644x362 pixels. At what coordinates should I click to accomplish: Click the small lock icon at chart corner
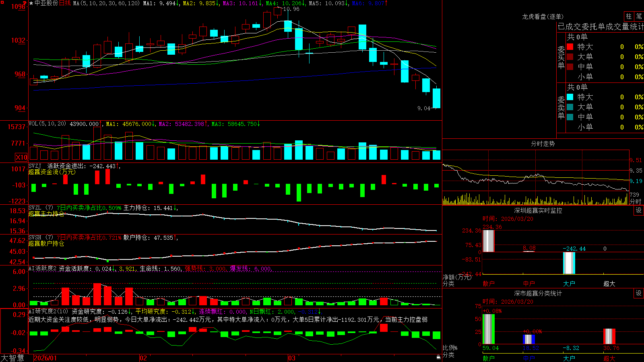438,357
